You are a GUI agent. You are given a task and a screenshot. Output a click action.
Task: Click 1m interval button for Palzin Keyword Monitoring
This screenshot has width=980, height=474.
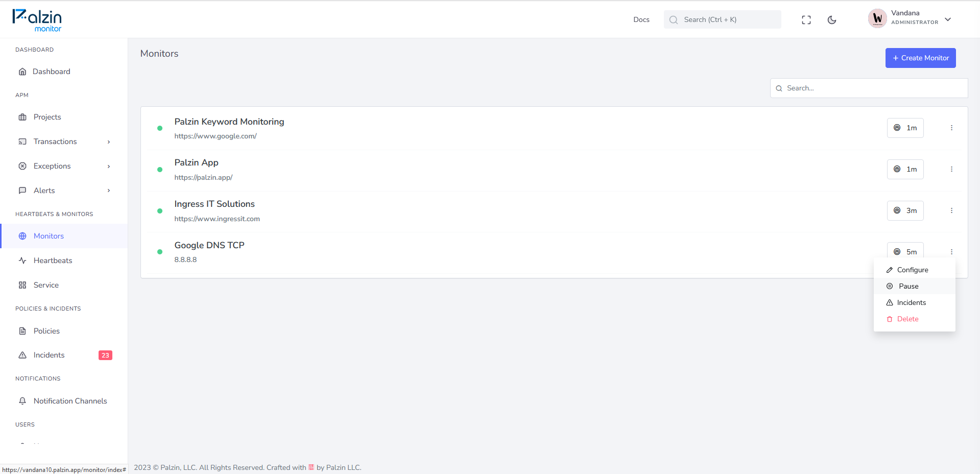point(905,128)
